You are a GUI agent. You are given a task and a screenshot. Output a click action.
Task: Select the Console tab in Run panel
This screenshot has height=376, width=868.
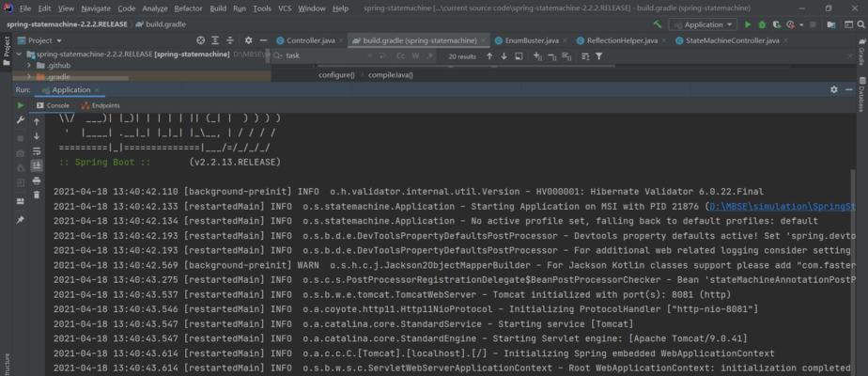(x=54, y=105)
